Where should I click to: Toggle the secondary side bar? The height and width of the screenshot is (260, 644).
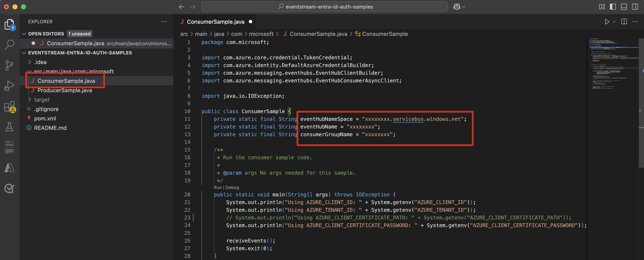(635, 7)
